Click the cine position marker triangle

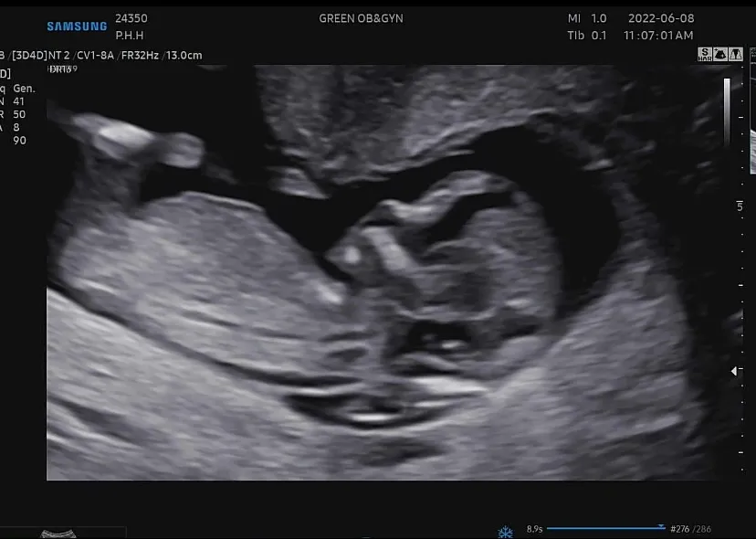pos(661,526)
